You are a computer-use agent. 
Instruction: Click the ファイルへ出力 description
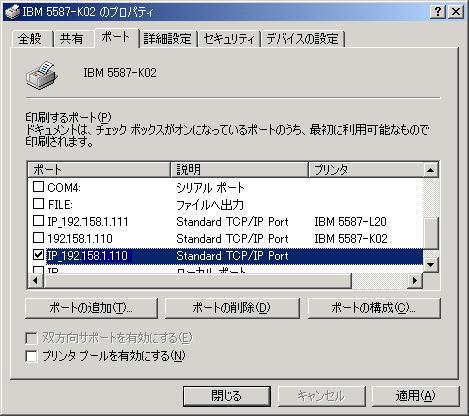pyautogui.click(x=210, y=205)
